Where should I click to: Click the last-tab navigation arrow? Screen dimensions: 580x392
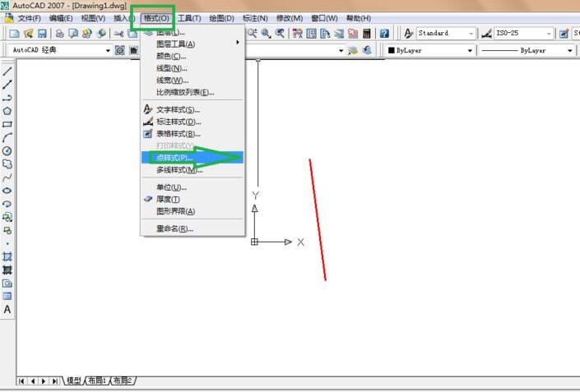pos(55,381)
